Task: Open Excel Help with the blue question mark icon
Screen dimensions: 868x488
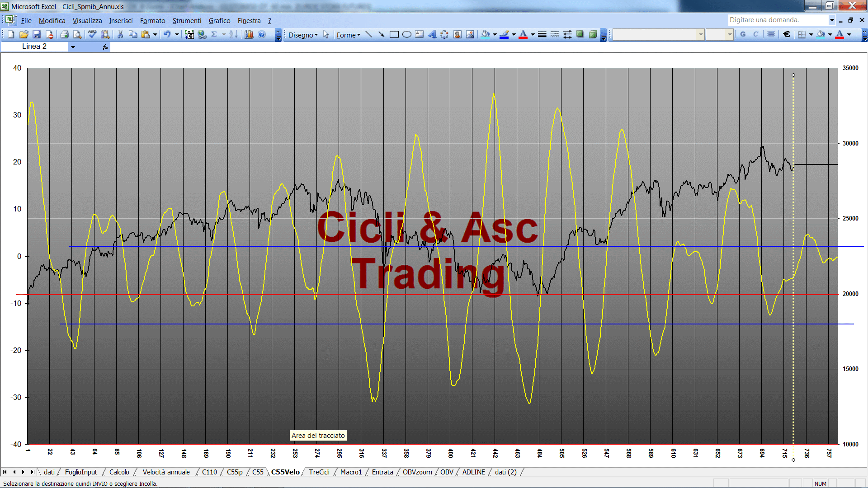Action: (262, 34)
